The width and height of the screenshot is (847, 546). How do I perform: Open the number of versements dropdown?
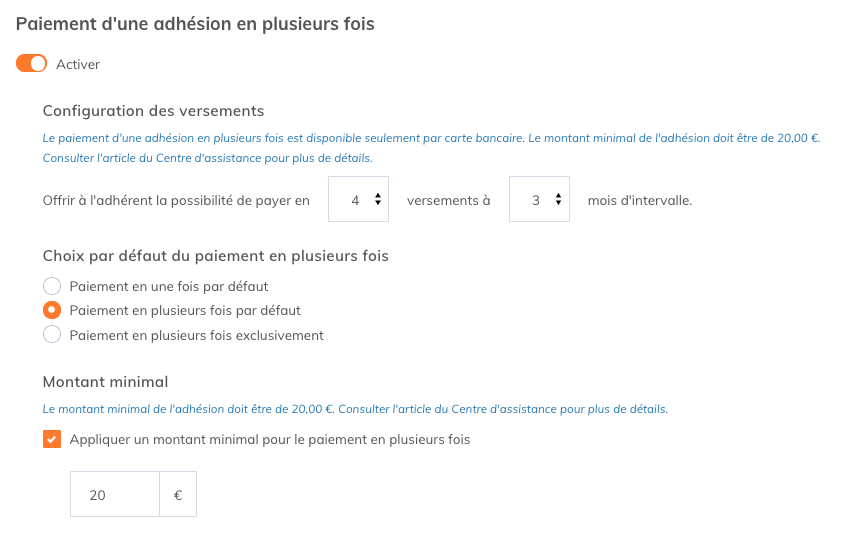tap(357, 200)
